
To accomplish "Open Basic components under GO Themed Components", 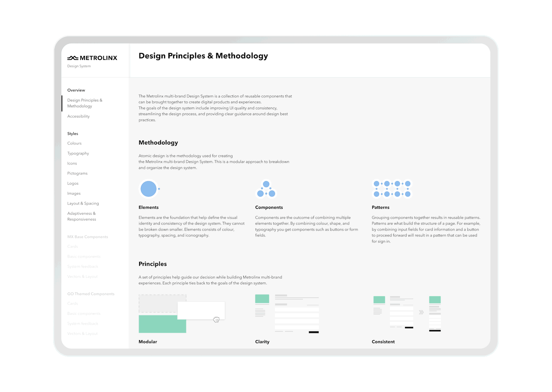I will [84, 314].
